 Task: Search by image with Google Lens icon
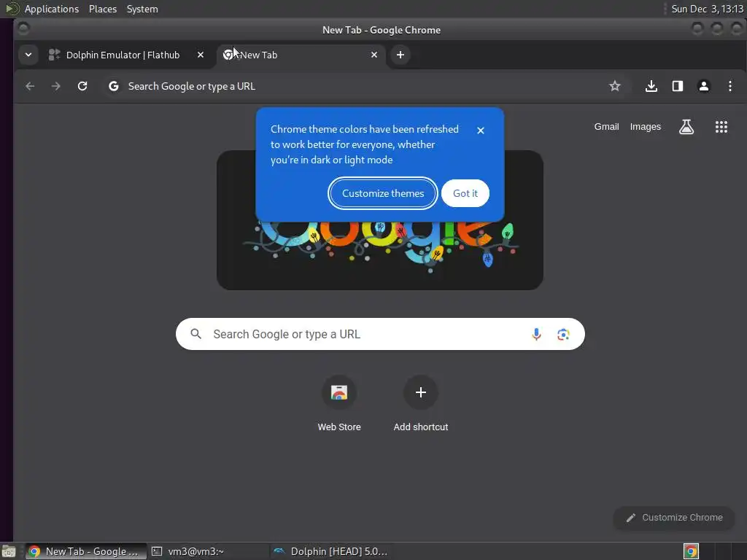point(563,334)
